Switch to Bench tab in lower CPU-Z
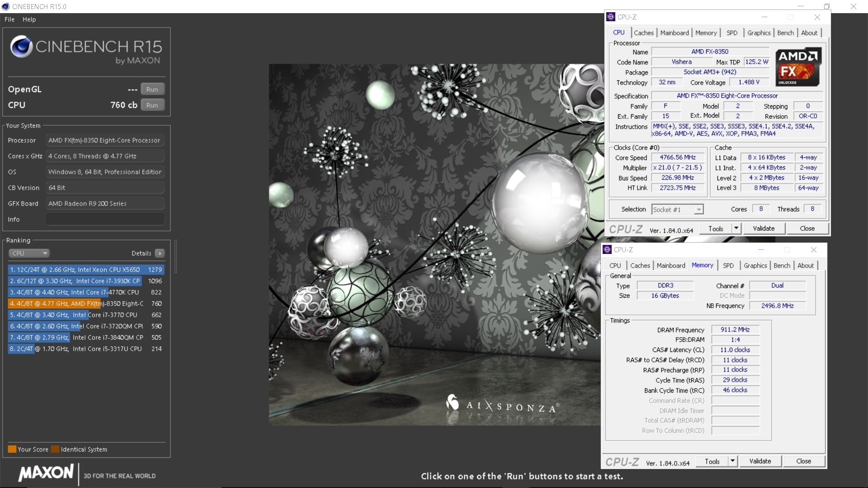The width and height of the screenshot is (868, 488). pyautogui.click(x=782, y=266)
